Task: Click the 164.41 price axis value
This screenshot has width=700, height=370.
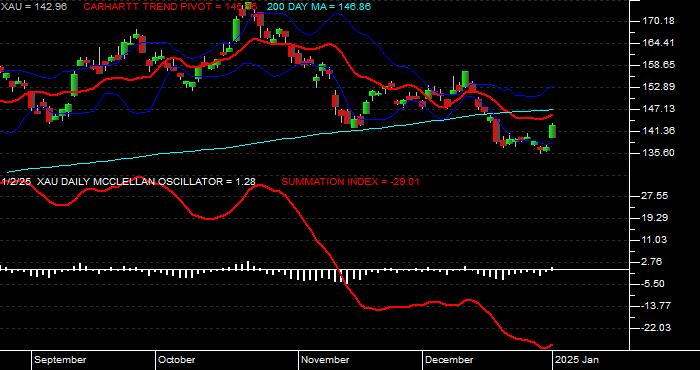Action: click(x=659, y=43)
